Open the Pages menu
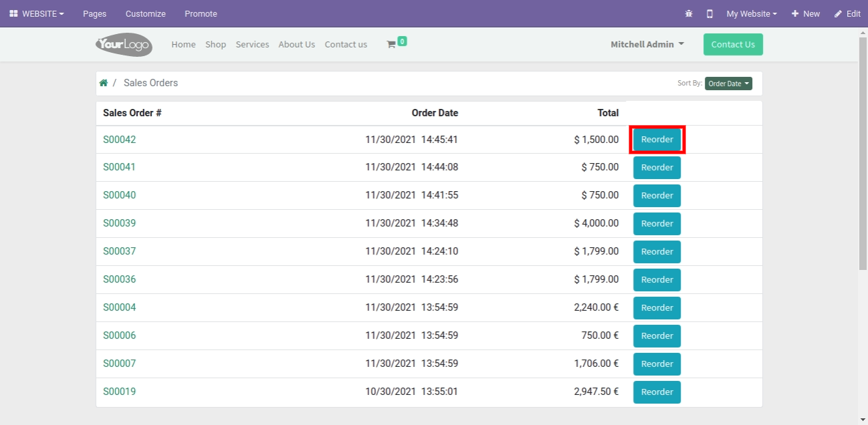 coord(94,13)
